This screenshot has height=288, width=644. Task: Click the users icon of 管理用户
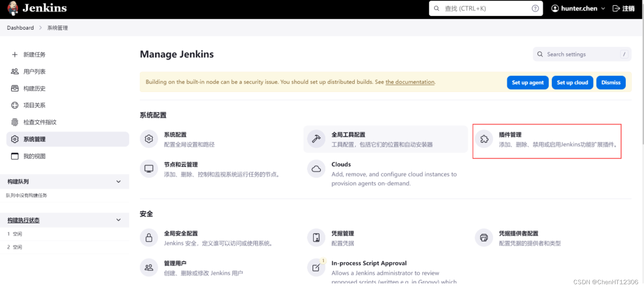tap(149, 267)
